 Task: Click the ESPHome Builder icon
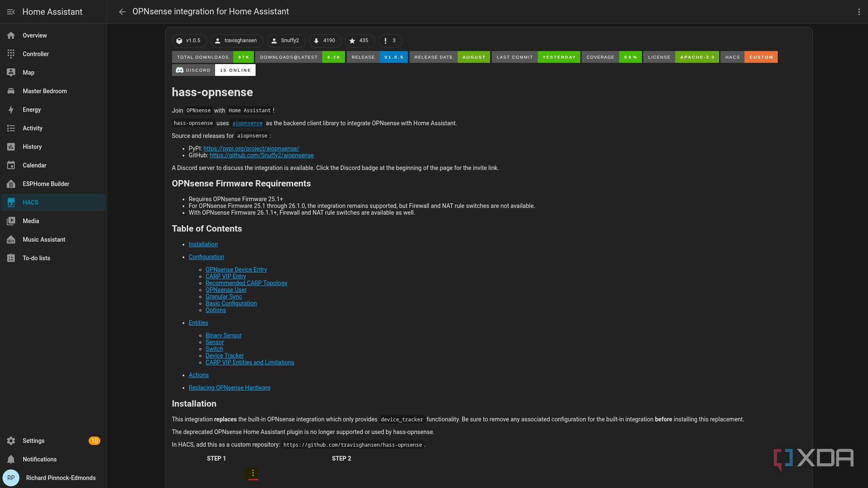click(11, 184)
